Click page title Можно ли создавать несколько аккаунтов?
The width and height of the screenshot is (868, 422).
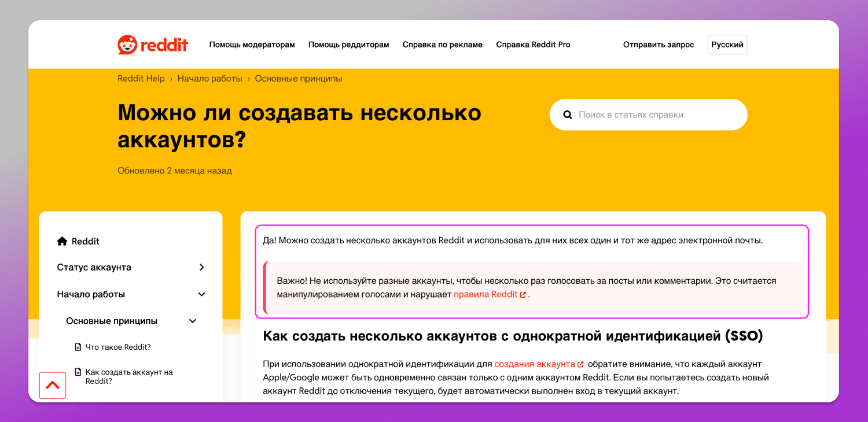[x=299, y=126]
